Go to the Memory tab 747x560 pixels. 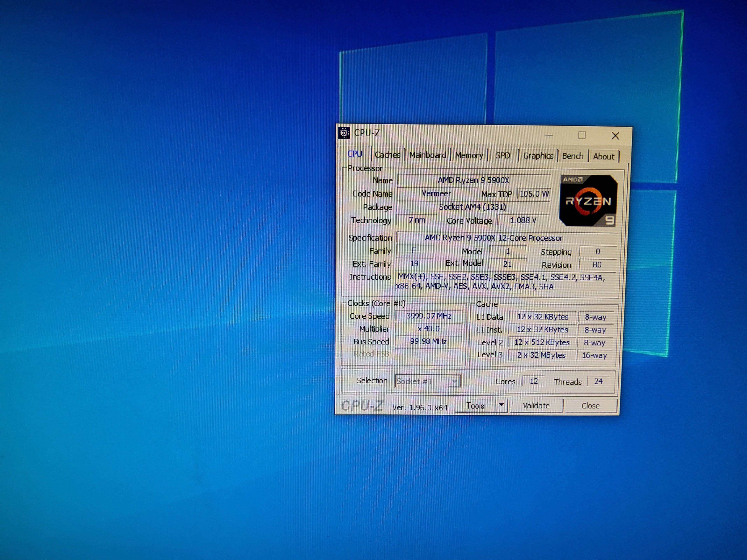[469, 156]
